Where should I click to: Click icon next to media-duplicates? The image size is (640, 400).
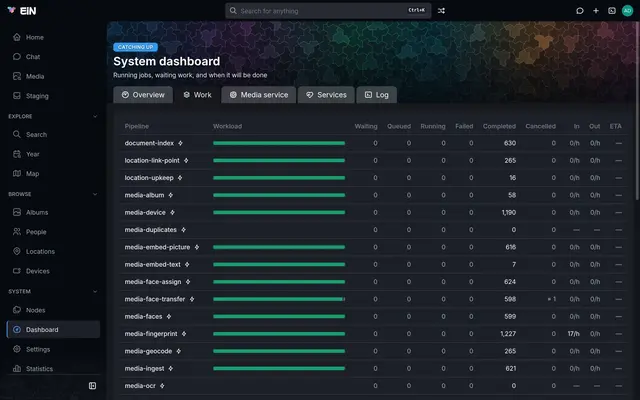[x=183, y=230]
